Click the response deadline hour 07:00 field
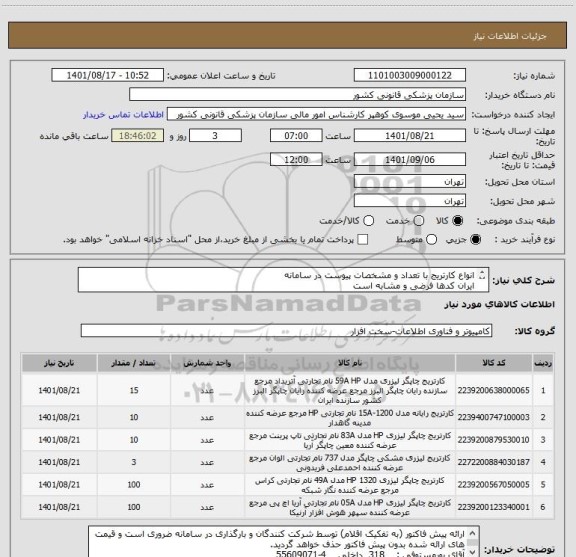 coord(296,136)
